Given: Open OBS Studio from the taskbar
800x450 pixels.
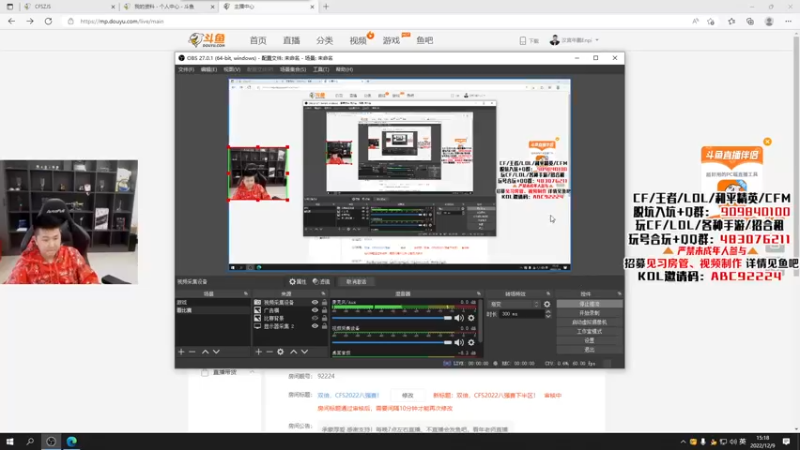Looking at the screenshot, I should pyautogui.click(x=51, y=441).
